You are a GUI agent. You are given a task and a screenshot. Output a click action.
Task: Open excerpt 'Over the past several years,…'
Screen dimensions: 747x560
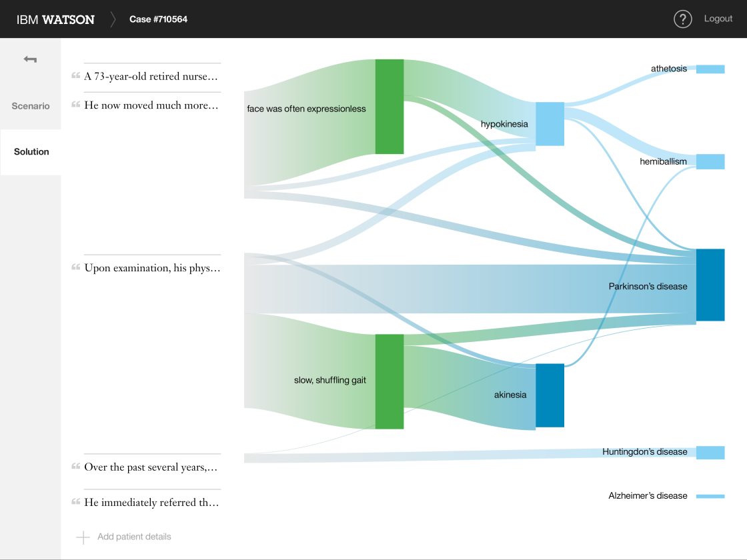click(x=151, y=467)
